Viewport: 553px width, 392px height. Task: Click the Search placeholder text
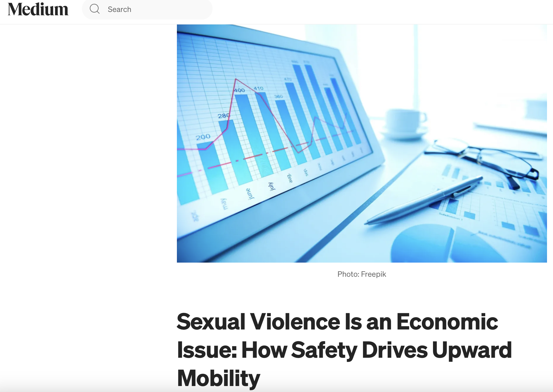pos(119,9)
